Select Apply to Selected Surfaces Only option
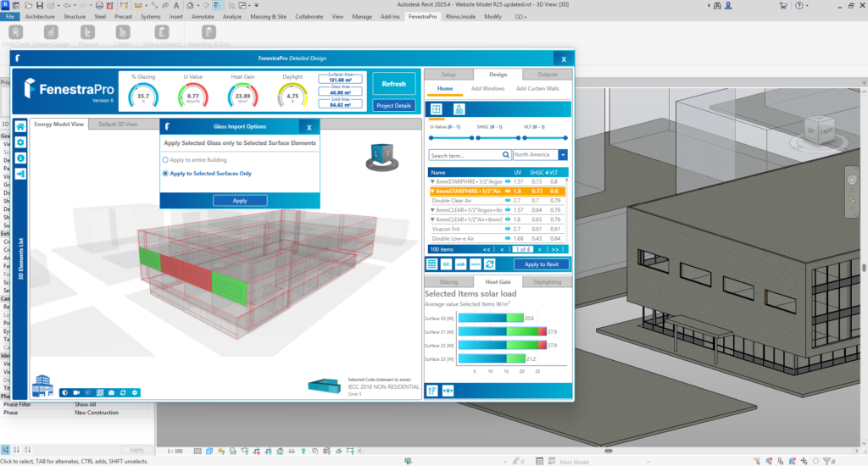868x466 pixels. click(207, 173)
